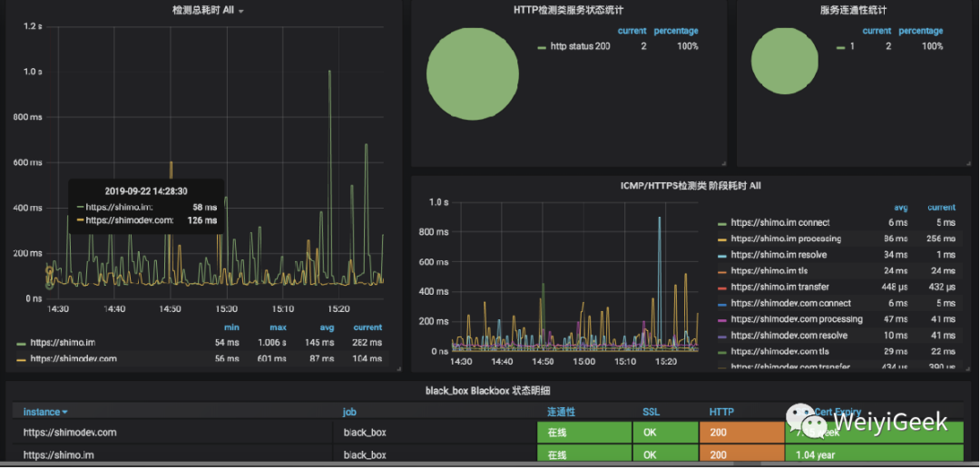This screenshot has width=980, height=468.
Task: Click the shimo.im connect legend color icon
Action: point(722,223)
